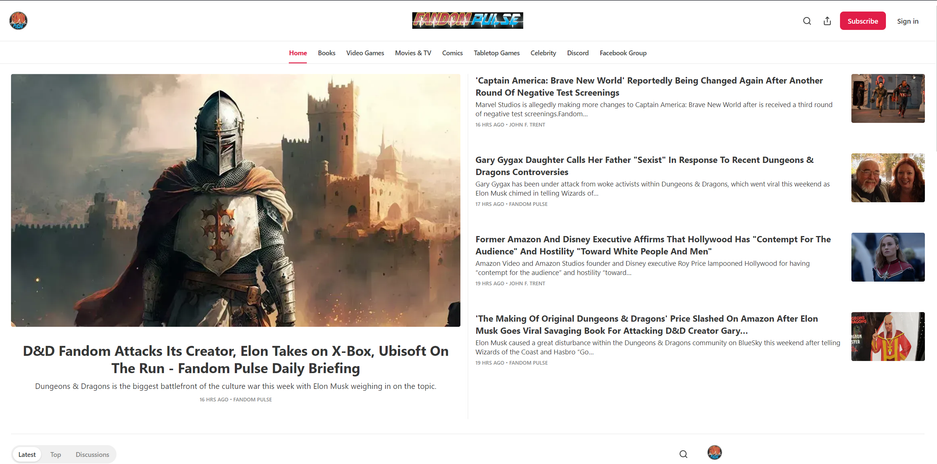This screenshot has height=464, width=937.
Task: Open the Sign in link
Action: (908, 21)
